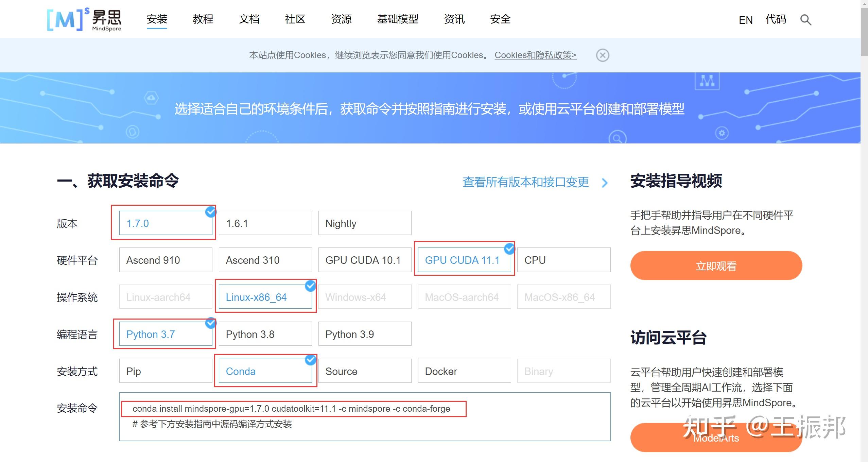
Task: Select version 1.6.1
Action: pos(265,223)
